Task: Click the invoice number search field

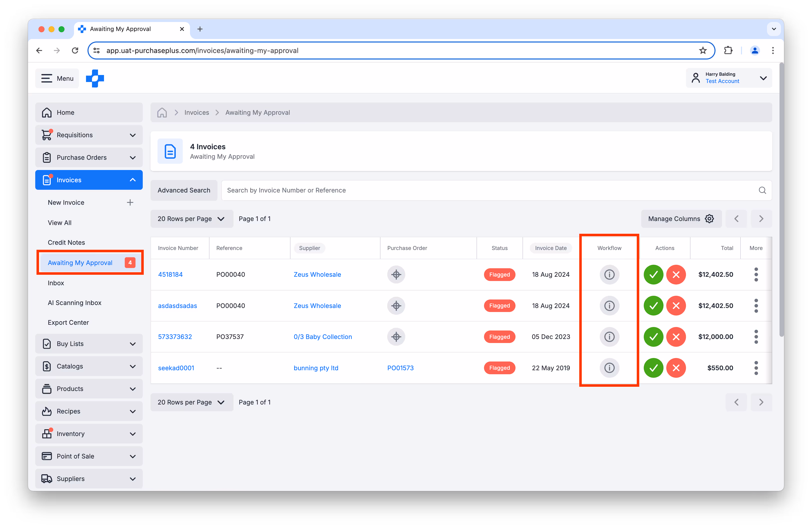Action: [x=478, y=190]
